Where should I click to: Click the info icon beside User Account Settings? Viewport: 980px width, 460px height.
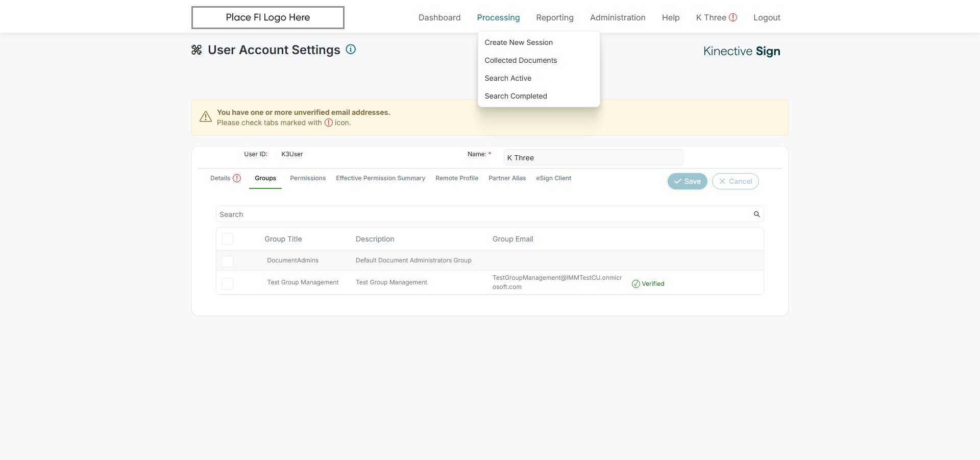[x=351, y=50]
